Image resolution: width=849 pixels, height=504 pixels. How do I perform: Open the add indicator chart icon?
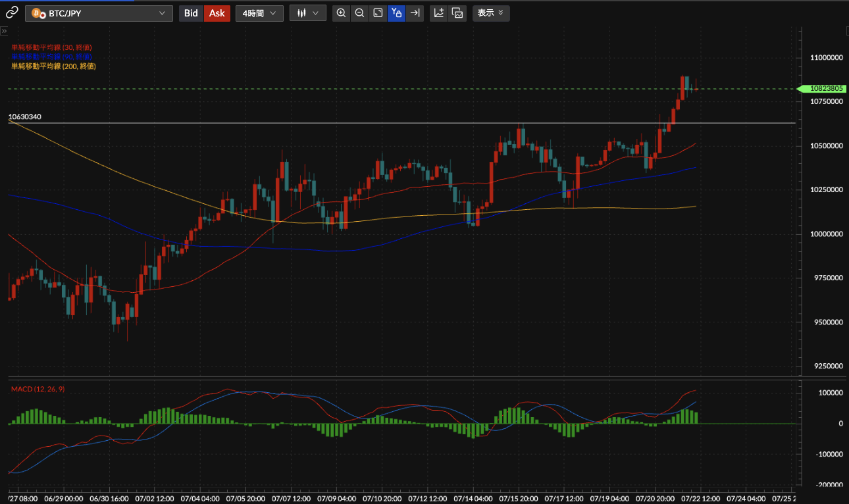(x=439, y=13)
